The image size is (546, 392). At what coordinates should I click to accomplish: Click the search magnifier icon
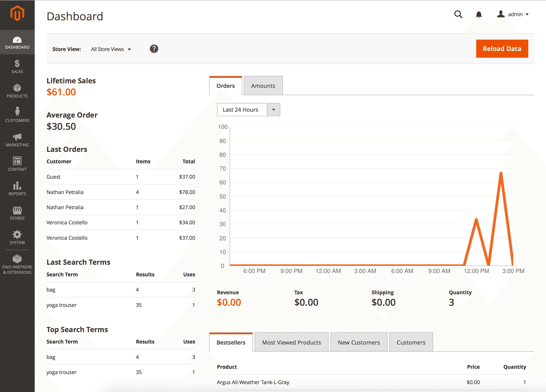click(458, 14)
